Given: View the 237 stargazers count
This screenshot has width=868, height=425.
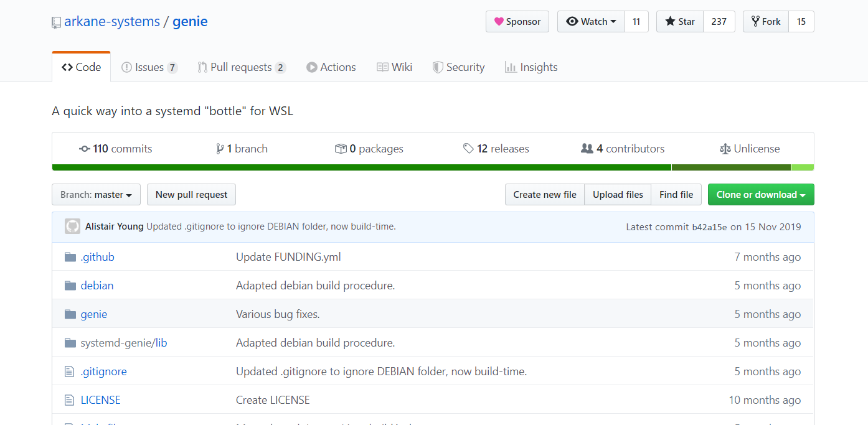Looking at the screenshot, I should tap(719, 22).
